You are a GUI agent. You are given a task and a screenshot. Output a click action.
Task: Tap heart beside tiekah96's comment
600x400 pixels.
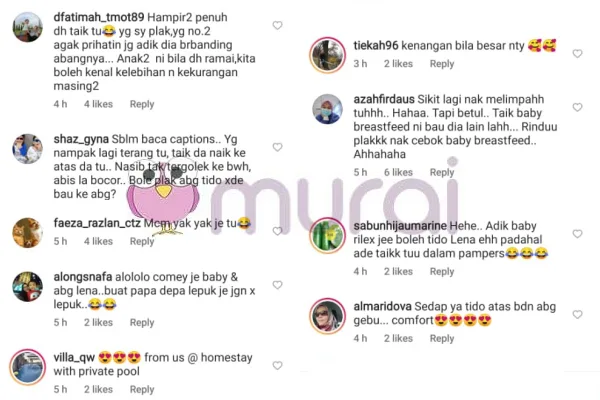coord(577,54)
